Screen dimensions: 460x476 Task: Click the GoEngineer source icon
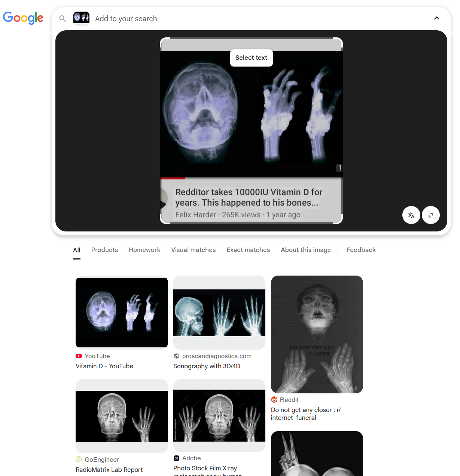(79, 460)
